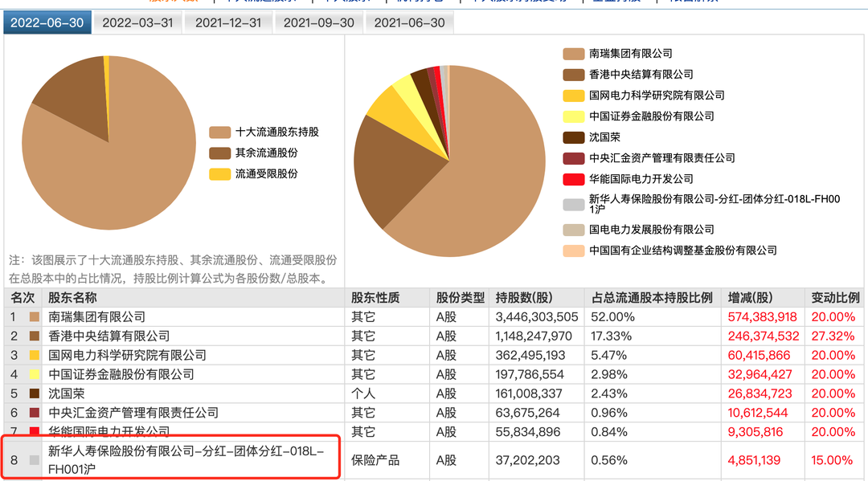This screenshot has width=868, height=481.
Task: Select the 香港中央结算有限公司 legend color swatch
Action: click(574, 75)
